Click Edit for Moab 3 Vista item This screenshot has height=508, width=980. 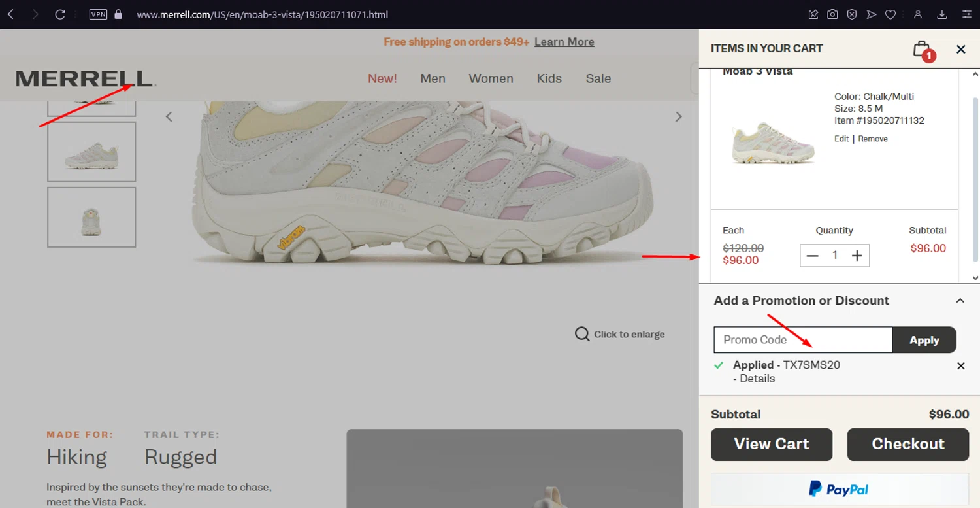(841, 139)
